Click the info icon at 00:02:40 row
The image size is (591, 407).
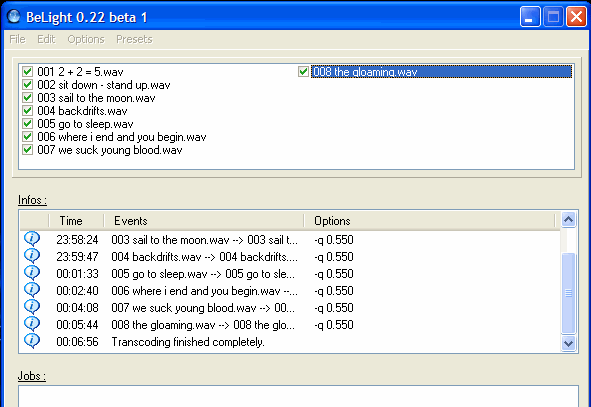tap(32, 290)
